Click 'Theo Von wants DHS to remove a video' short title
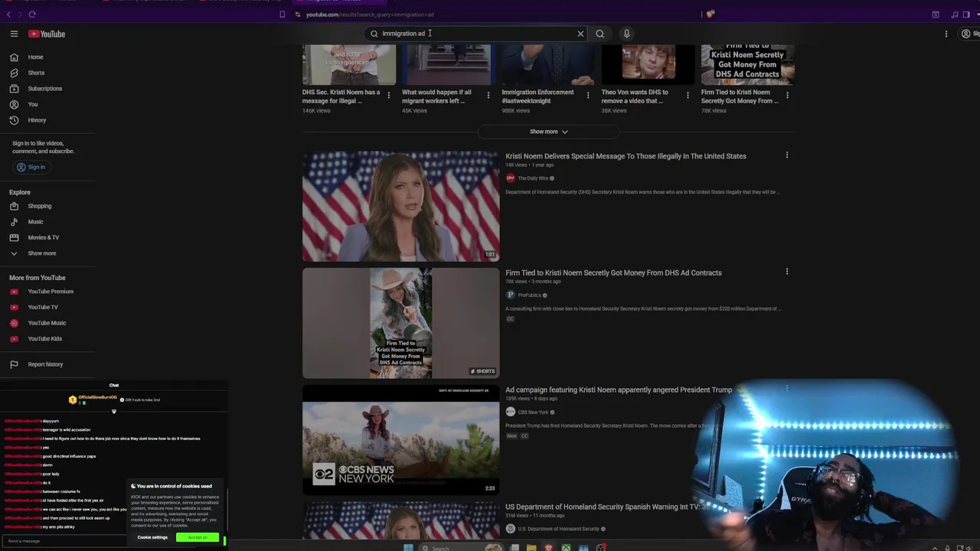This screenshot has width=980, height=551. click(635, 96)
